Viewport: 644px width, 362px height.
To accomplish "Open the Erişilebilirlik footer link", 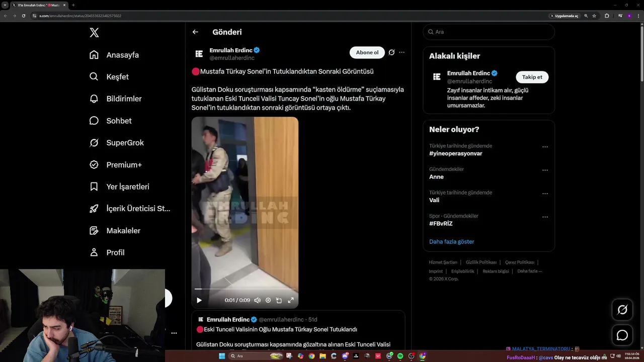I will 462,271.
